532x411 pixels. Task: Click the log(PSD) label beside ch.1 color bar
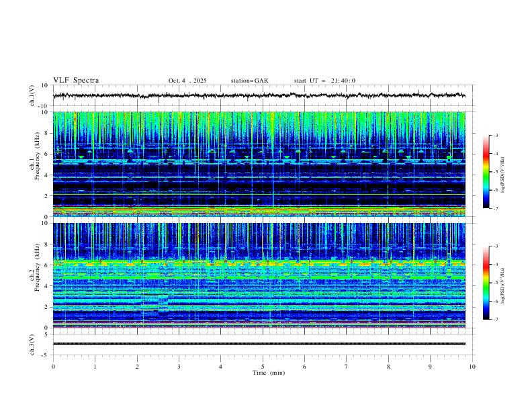pos(503,175)
